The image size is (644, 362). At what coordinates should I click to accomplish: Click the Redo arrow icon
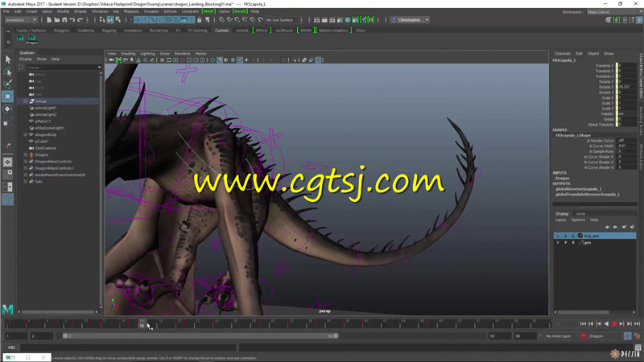(80, 19)
